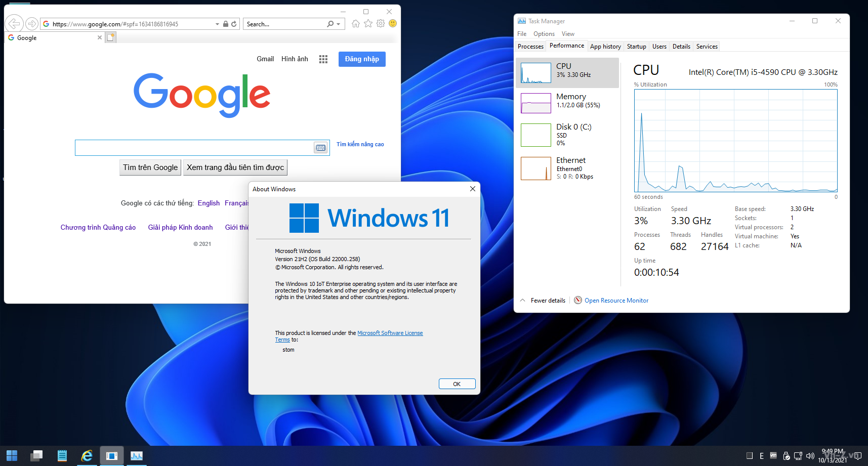Open the touch keyboard tray icon
This screenshot has width=868, height=466.
coord(750,456)
